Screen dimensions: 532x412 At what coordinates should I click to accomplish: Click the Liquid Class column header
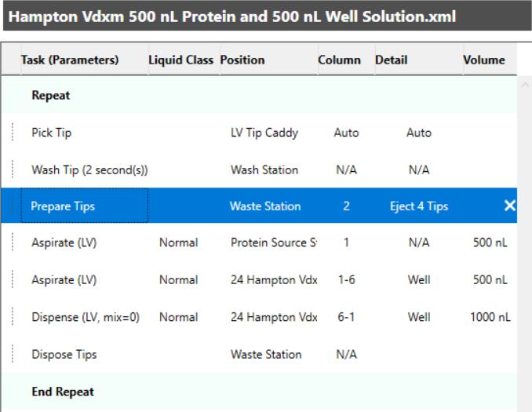click(x=180, y=60)
